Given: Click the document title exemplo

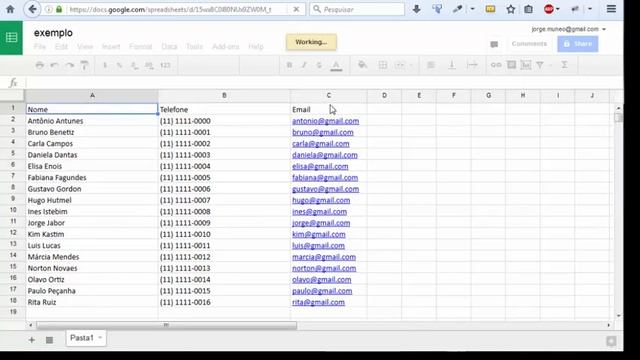Looking at the screenshot, I should (53, 33).
